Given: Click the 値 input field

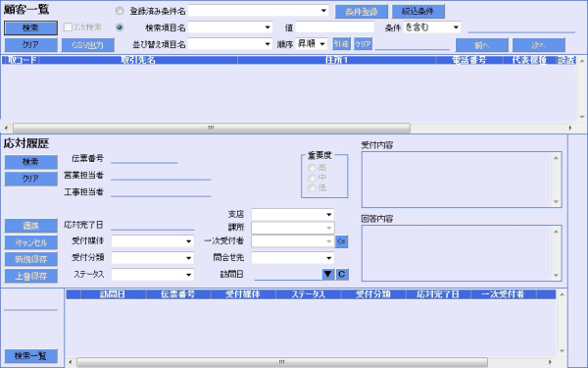Looking at the screenshot, I should tap(334, 27).
